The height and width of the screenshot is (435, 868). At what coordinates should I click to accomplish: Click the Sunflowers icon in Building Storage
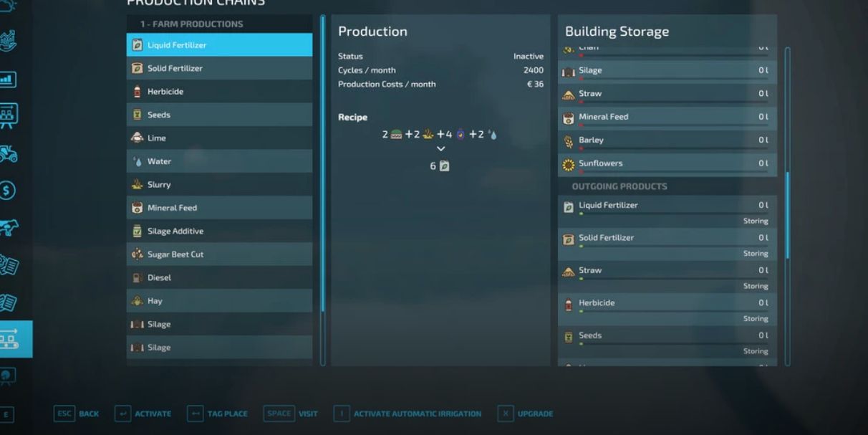[569, 165]
